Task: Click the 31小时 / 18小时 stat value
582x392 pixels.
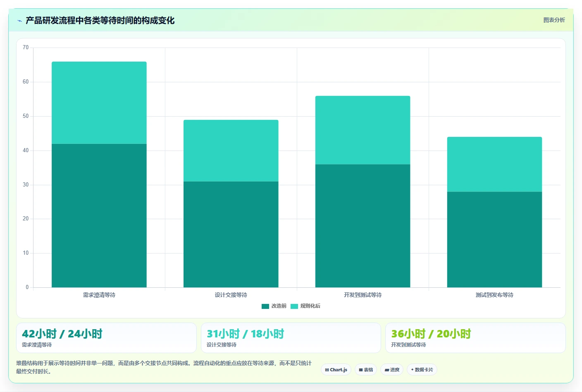Action: tap(246, 334)
